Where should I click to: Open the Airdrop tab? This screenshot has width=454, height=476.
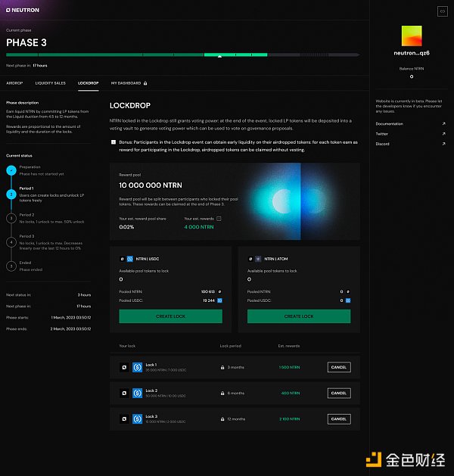pyautogui.click(x=14, y=82)
